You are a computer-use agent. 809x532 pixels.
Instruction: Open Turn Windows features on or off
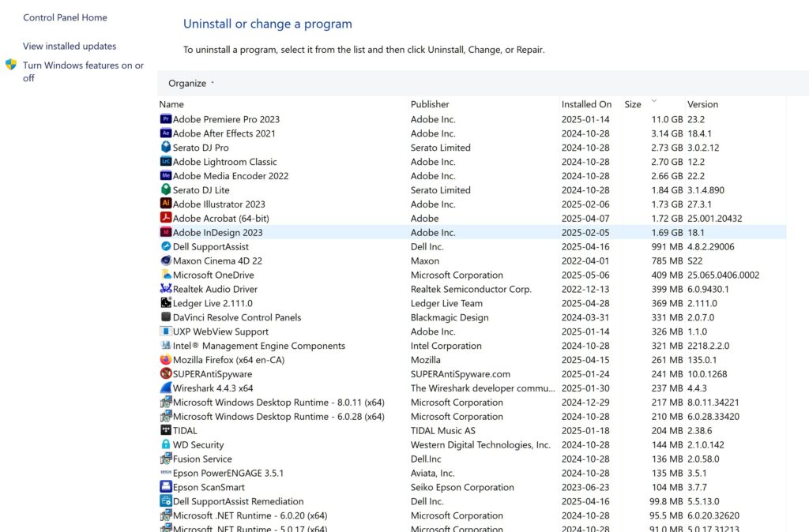pos(83,72)
